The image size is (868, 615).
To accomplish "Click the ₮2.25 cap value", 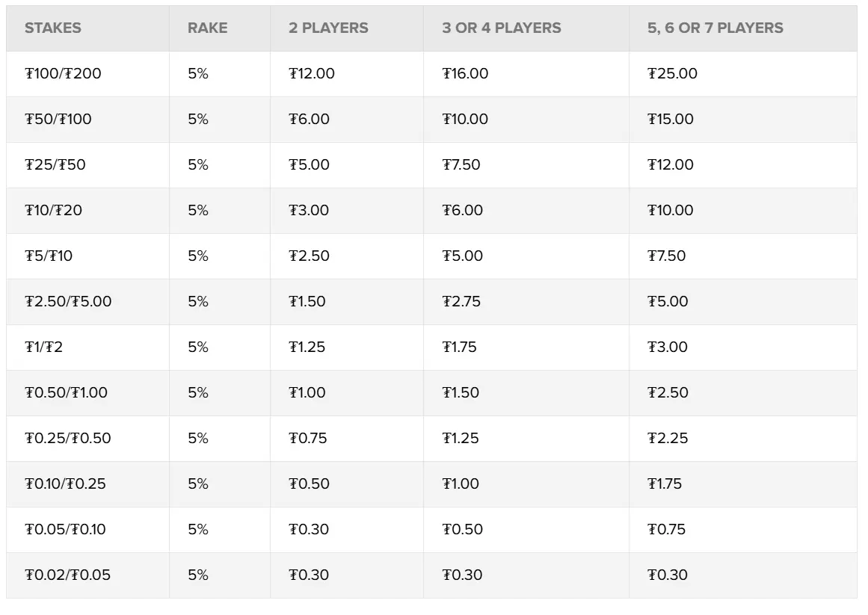I will tap(668, 439).
